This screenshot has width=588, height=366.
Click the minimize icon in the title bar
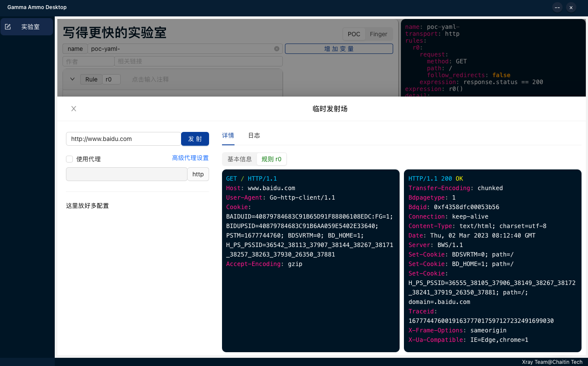click(x=557, y=7)
